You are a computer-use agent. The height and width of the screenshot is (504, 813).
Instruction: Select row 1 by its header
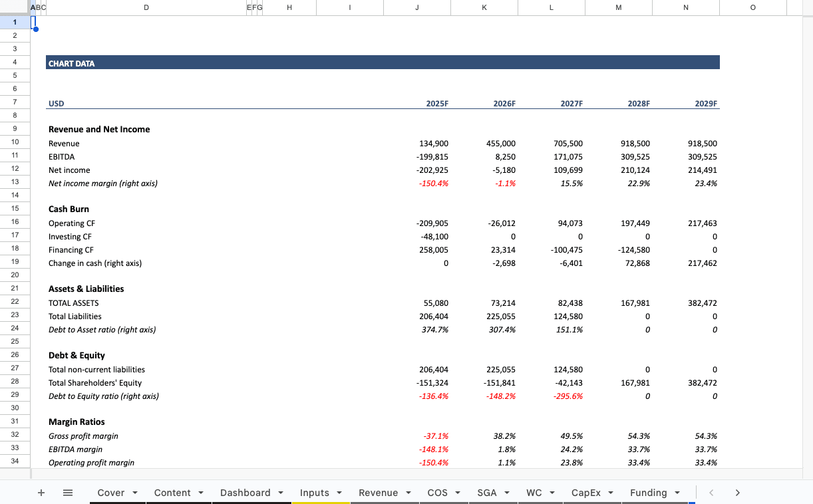tap(15, 22)
